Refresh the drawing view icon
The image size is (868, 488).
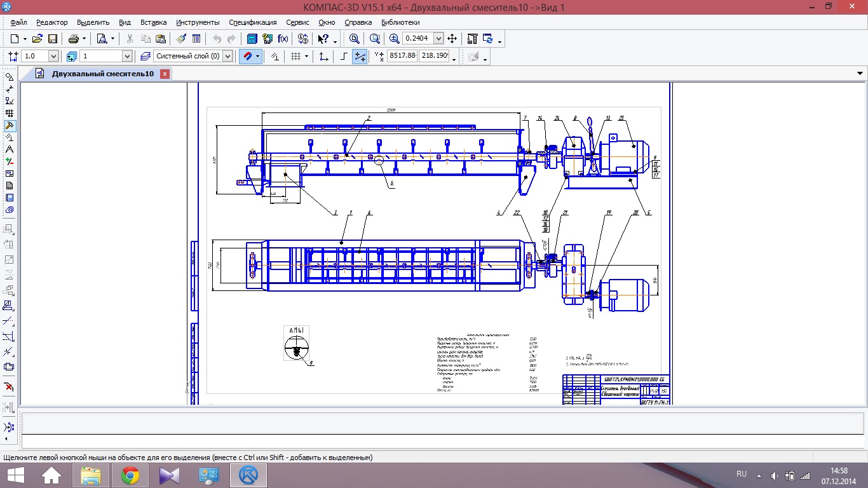click(x=488, y=39)
